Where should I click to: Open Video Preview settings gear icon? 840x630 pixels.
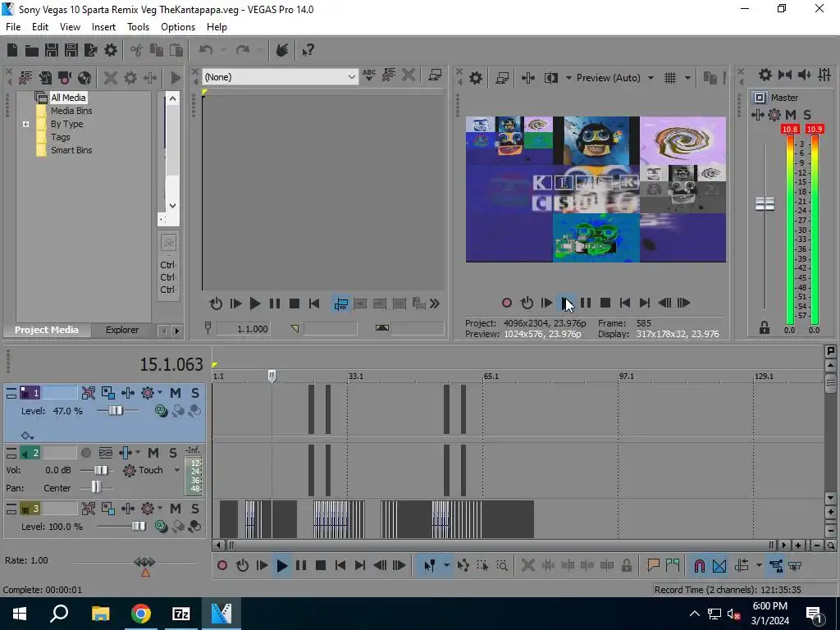(x=475, y=78)
